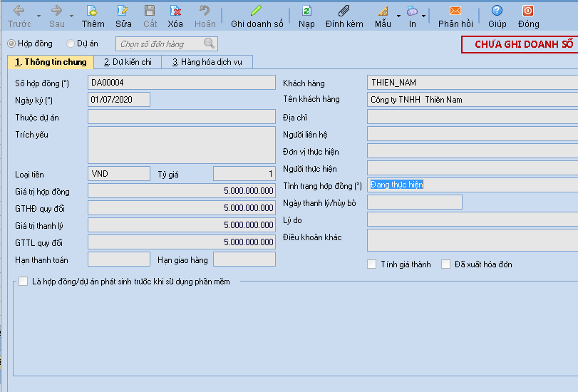Check the pre-software contract/project checkbox
Image resolution: width=578 pixels, height=392 pixels.
(x=24, y=282)
